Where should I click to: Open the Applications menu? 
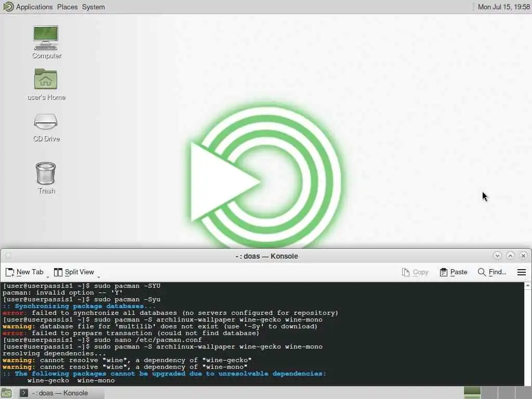pyautogui.click(x=34, y=7)
